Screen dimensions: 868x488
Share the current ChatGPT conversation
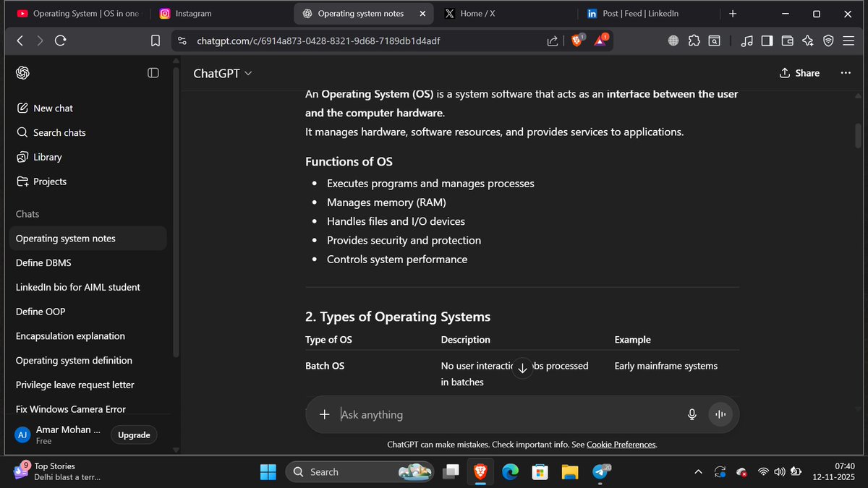click(799, 73)
